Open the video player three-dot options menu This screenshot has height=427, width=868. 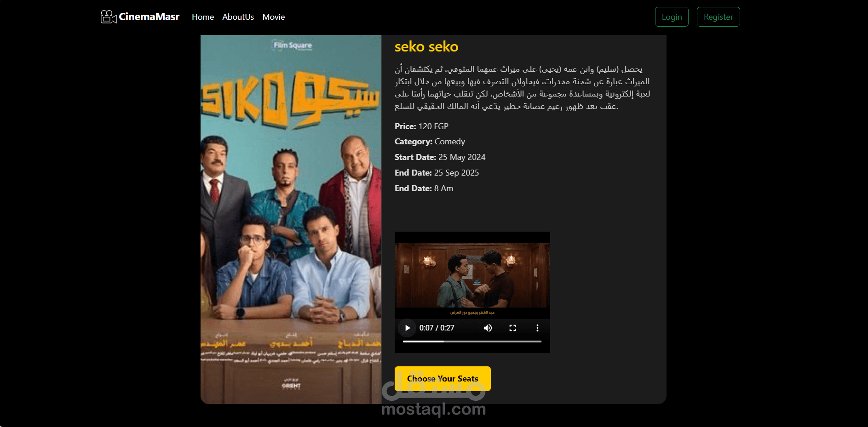coord(537,328)
